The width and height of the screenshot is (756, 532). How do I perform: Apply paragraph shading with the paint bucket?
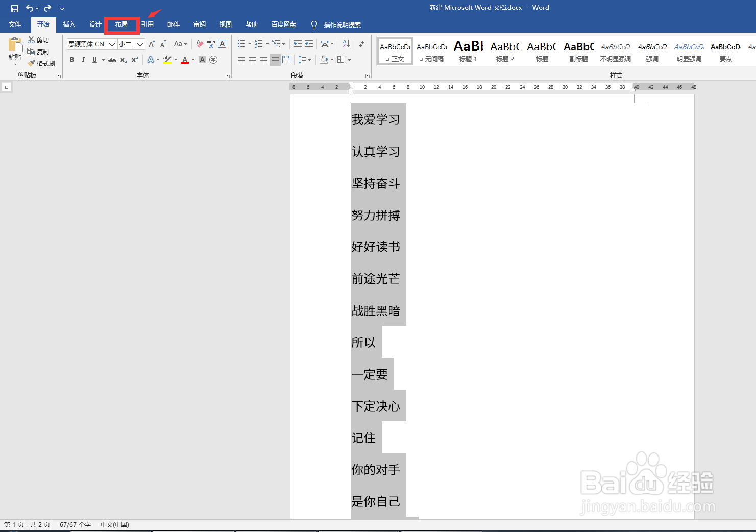(324, 60)
